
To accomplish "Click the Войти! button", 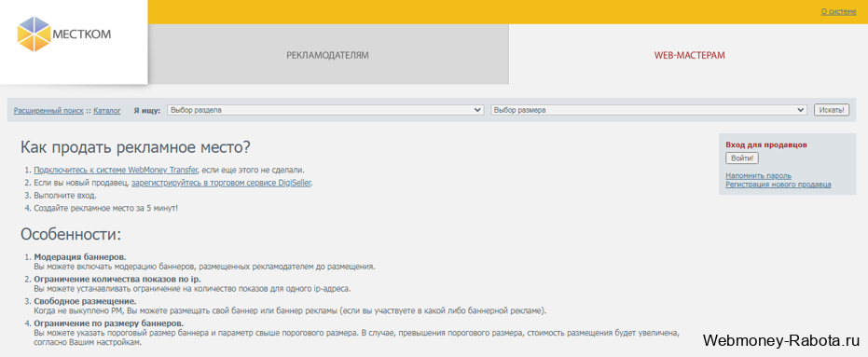I will 742,158.
